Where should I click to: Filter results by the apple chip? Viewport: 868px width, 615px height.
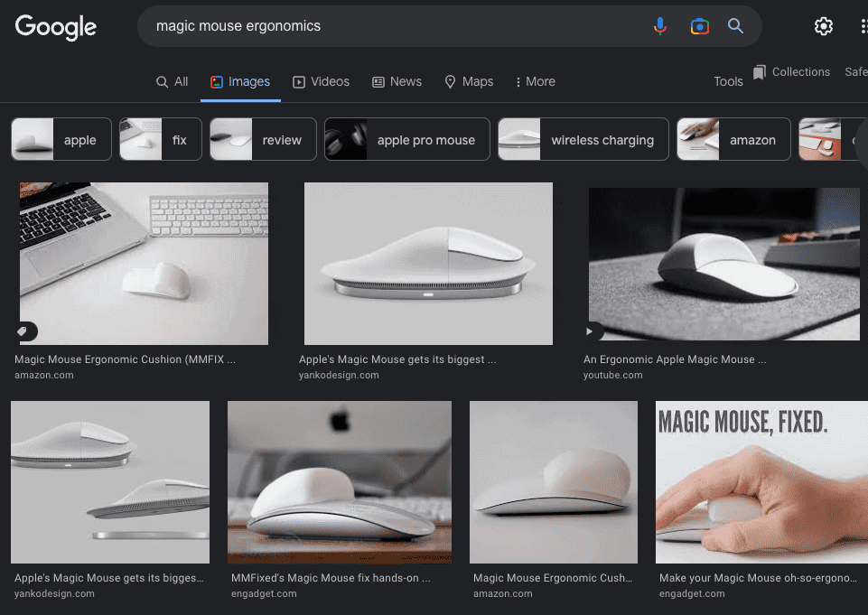tap(61, 139)
